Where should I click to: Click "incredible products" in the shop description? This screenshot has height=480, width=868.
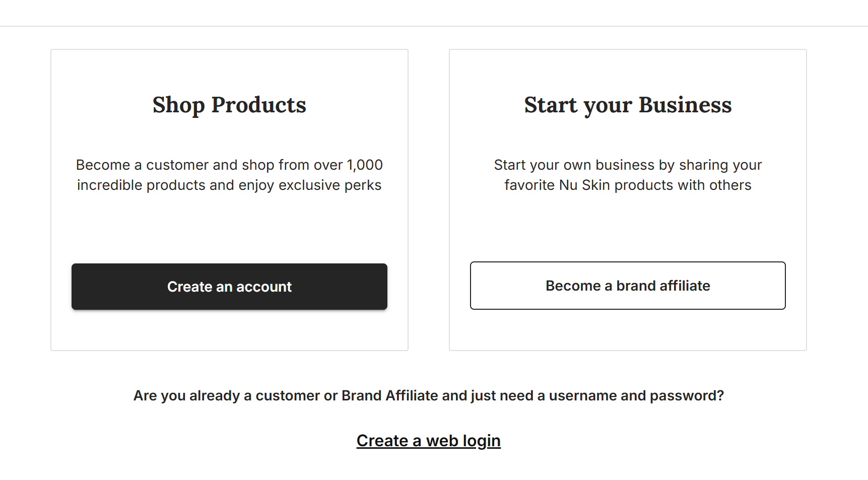(x=142, y=185)
